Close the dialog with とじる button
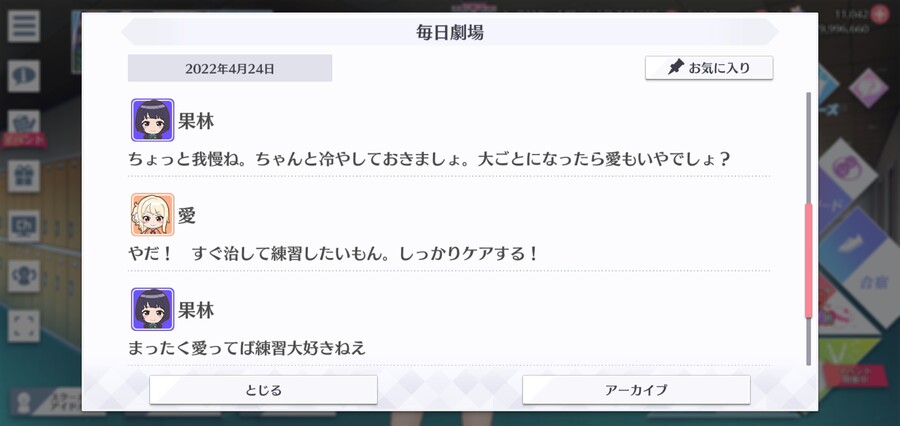Image resolution: width=900 pixels, height=426 pixels. pyautogui.click(x=263, y=390)
